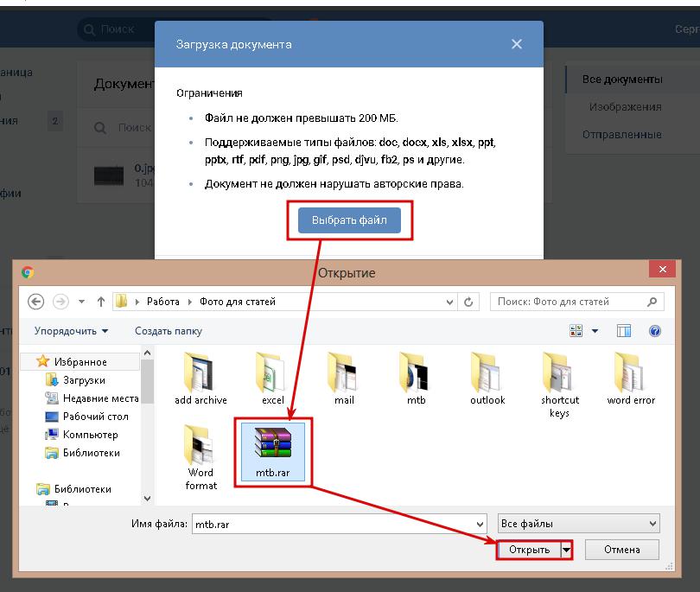Go up one folder level

(101, 302)
